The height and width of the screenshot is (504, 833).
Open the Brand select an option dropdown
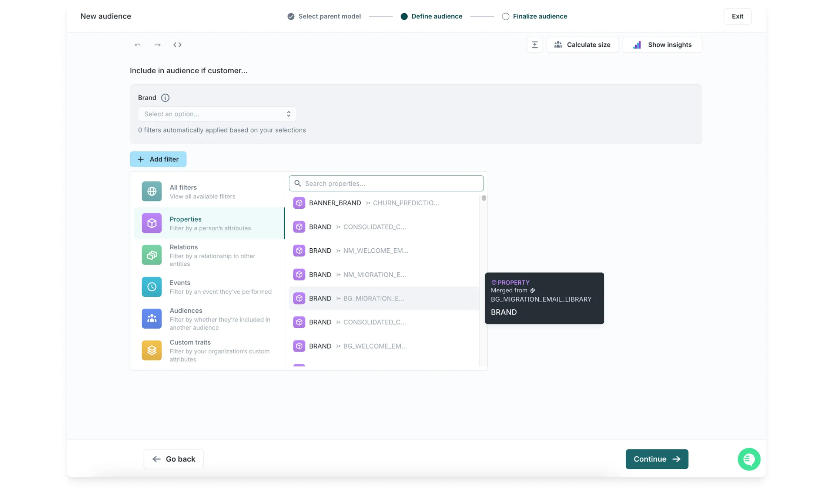pos(217,114)
